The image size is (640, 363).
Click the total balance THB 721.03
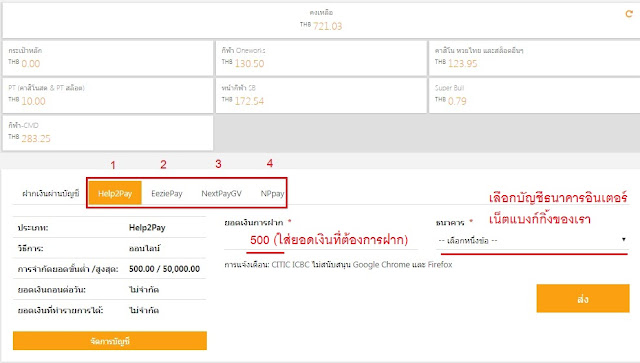click(321, 26)
